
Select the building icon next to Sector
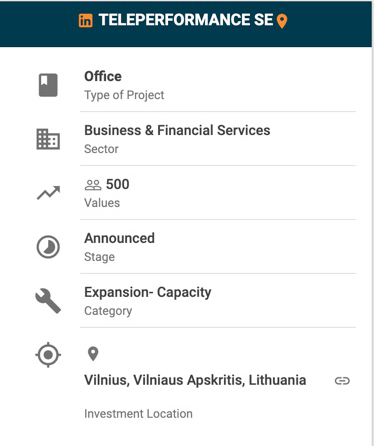48,139
